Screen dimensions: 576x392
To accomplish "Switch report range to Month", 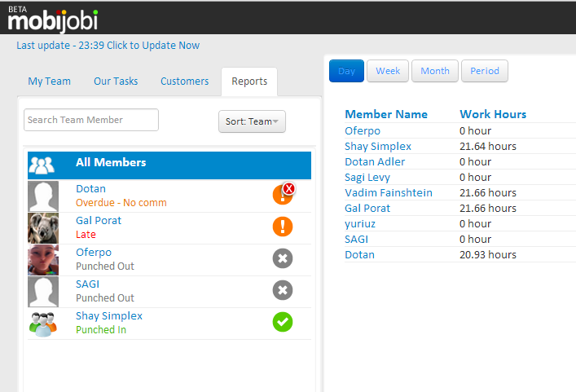I will [x=435, y=72].
